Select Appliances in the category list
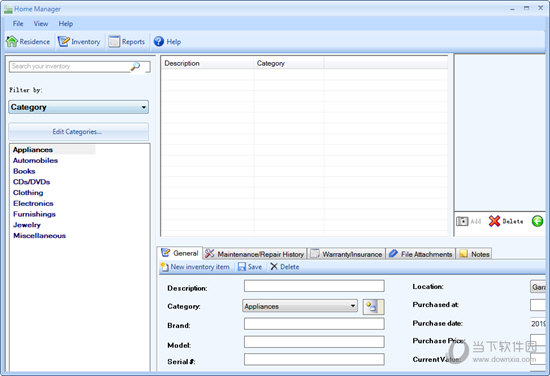Screen dimensions: 550x376 pyautogui.click(x=33, y=150)
